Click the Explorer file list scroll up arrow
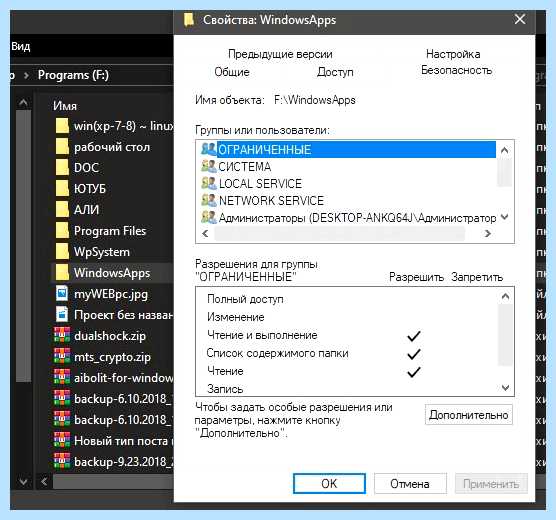The image size is (556, 520). pos(23,103)
